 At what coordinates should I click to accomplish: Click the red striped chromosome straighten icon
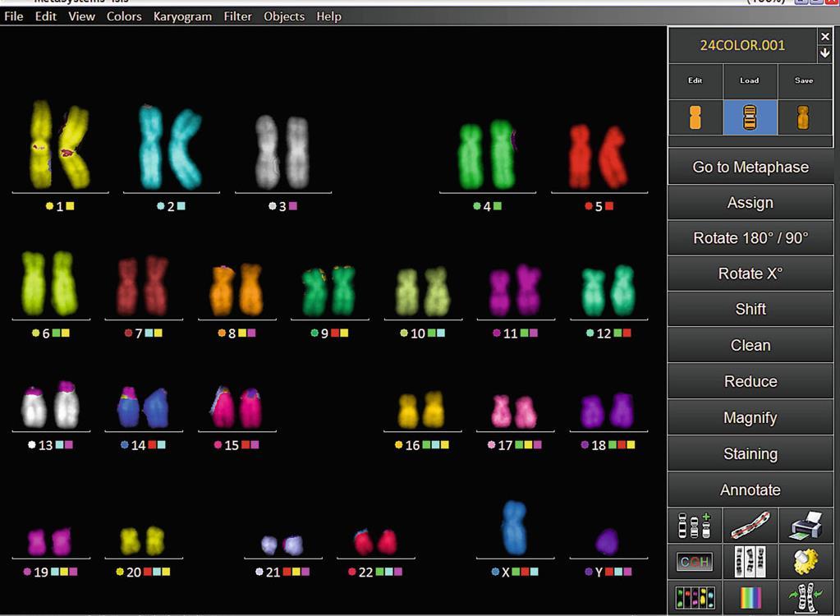click(750, 526)
